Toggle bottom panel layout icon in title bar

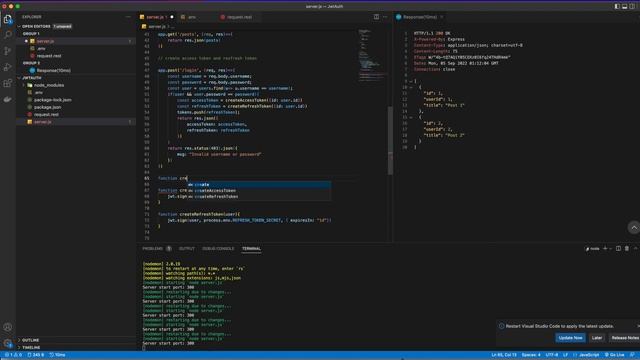pos(625,6)
